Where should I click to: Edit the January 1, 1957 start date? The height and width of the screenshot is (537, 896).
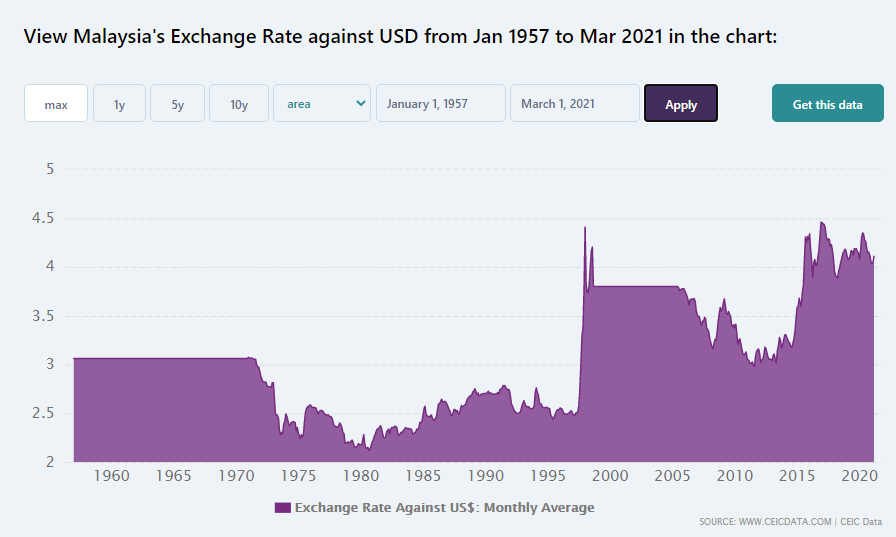click(441, 103)
